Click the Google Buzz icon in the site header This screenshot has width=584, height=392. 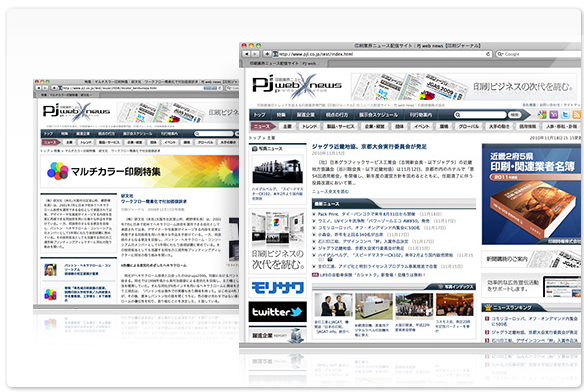point(542,115)
